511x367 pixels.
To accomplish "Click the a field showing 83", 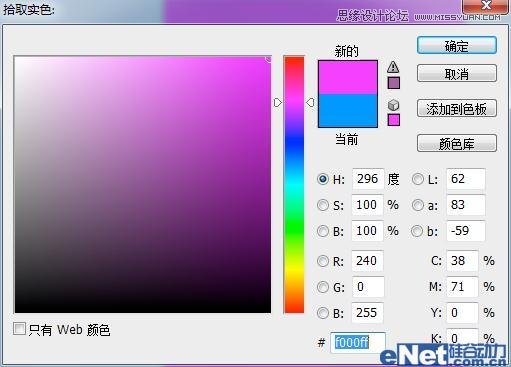I will pyautogui.click(x=465, y=205).
